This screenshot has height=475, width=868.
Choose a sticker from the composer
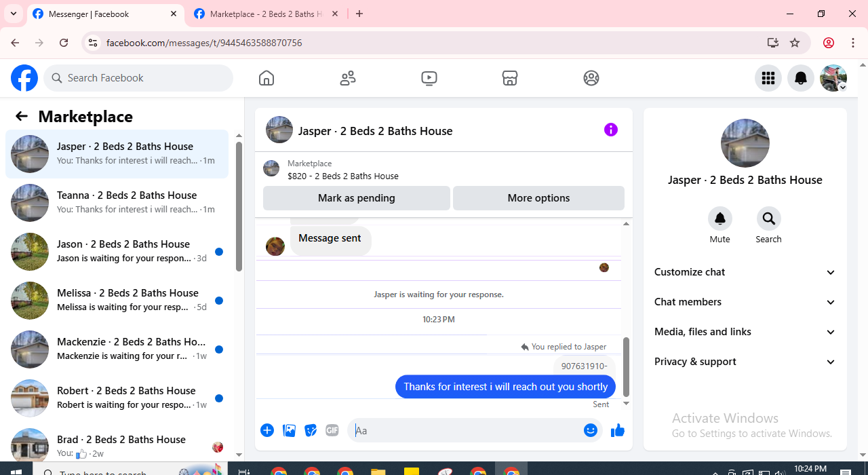click(x=311, y=430)
